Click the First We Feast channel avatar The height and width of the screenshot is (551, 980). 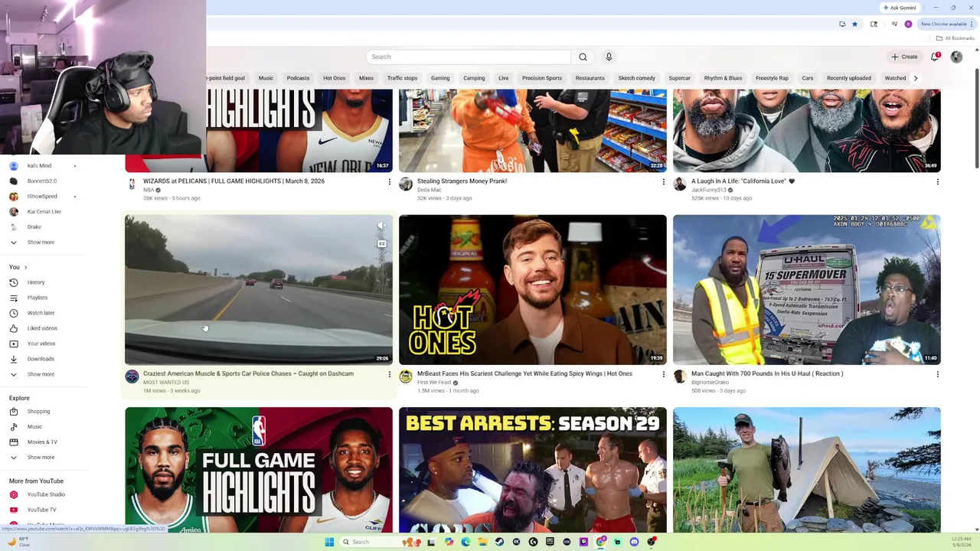point(406,377)
